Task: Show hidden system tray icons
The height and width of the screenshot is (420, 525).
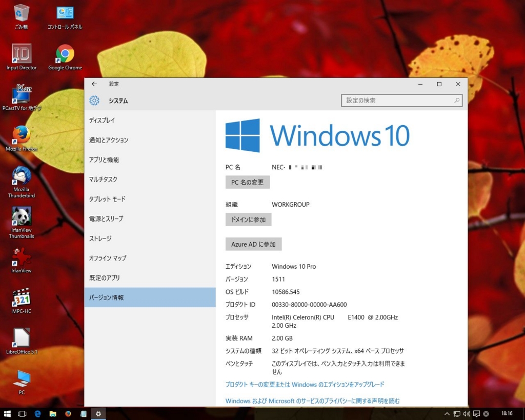Action: tap(447, 414)
